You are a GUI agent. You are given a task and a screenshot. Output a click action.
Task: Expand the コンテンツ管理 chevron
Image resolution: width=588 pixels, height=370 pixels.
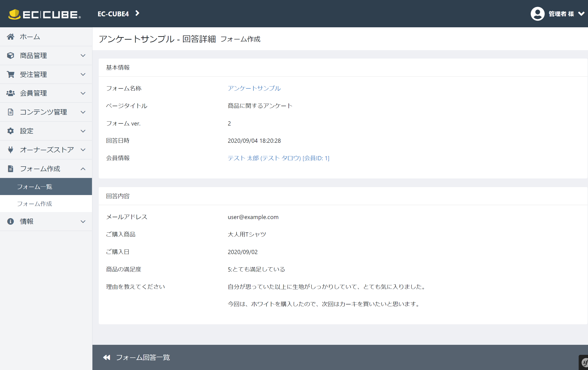click(83, 112)
